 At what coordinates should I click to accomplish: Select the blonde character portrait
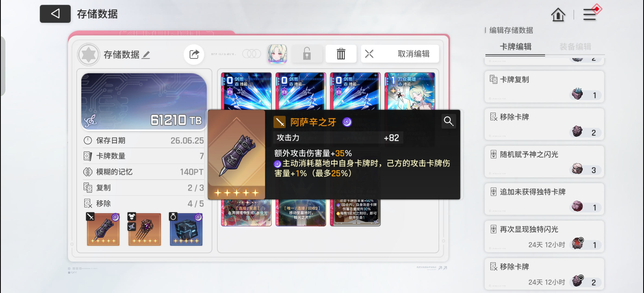(x=278, y=54)
